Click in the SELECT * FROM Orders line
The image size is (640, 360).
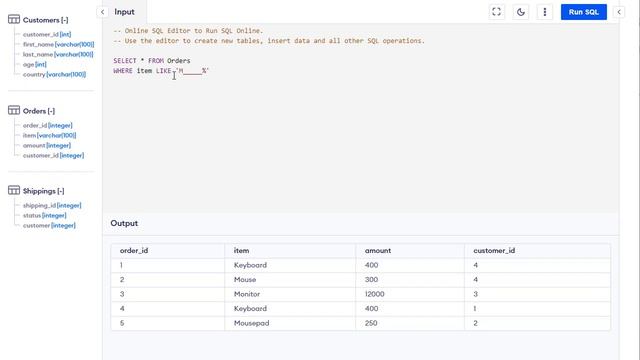(x=152, y=61)
